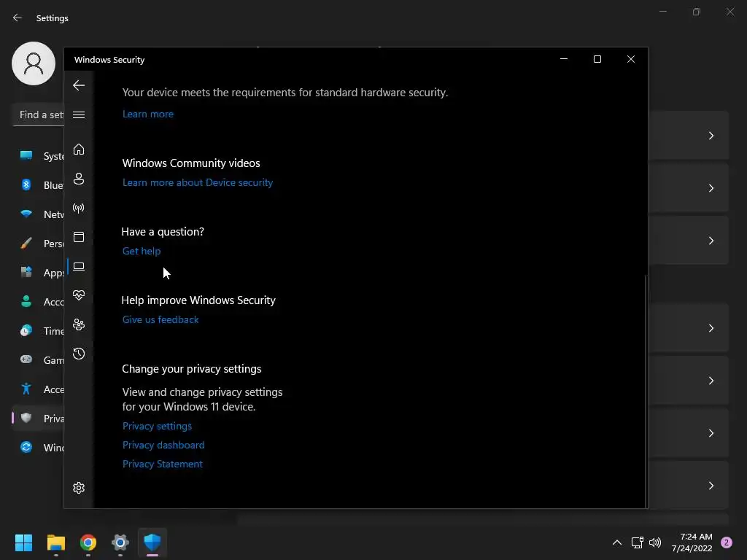747x560 pixels.
Task: Go back in the Settings window
Action: 18,18
